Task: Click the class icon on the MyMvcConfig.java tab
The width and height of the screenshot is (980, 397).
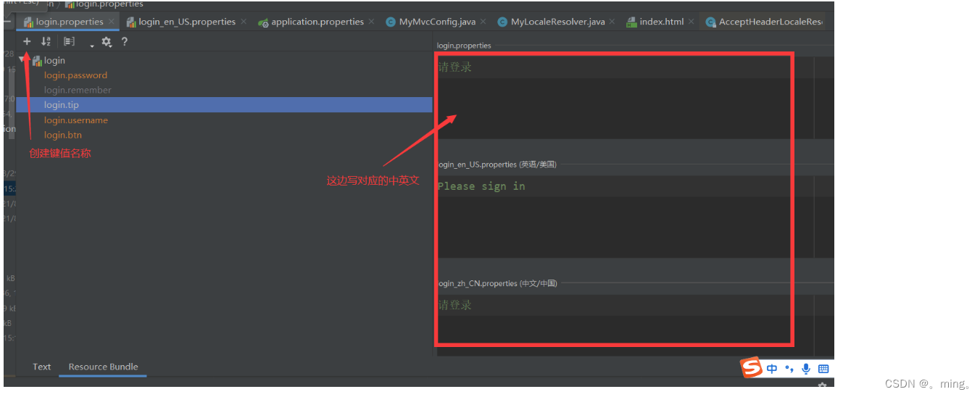Action: [391, 22]
